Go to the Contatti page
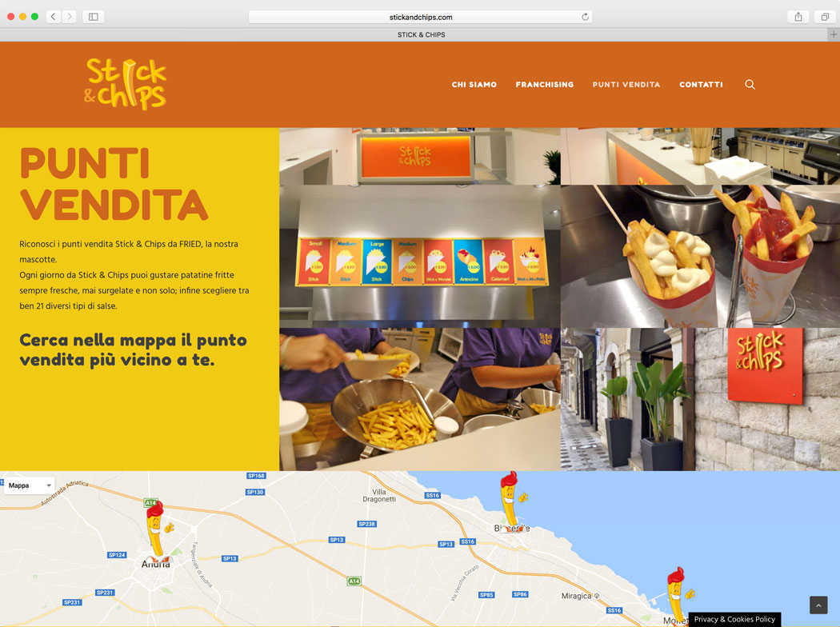Viewport: 840px width, 627px height. tap(701, 85)
